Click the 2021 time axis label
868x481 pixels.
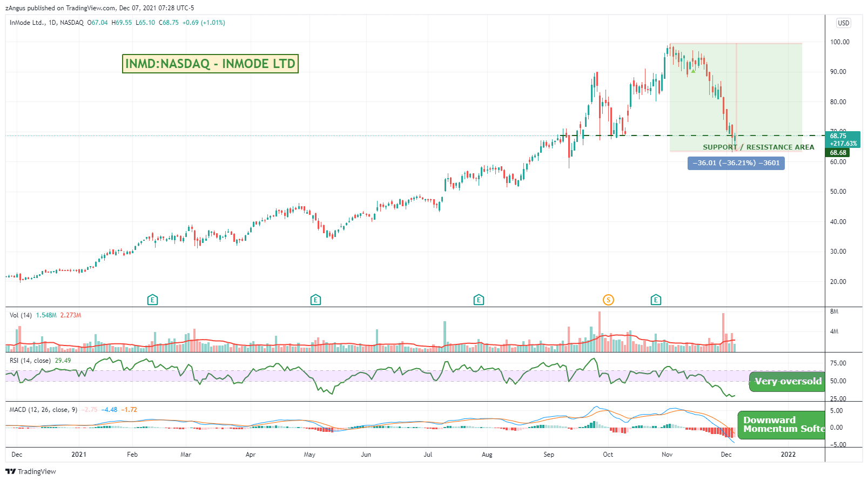click(x=79, y=455)
